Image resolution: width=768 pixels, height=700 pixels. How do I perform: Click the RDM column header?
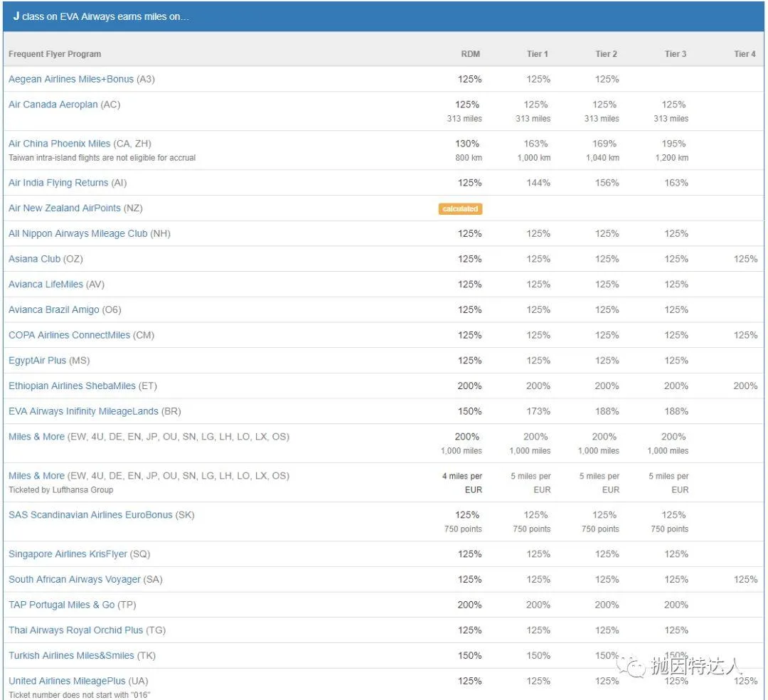pyautogui.click(x=471, y=54)
